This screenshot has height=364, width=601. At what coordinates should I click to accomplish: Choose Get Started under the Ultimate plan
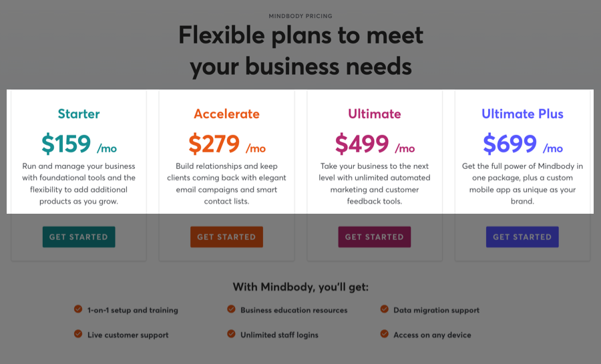point(375,237)
